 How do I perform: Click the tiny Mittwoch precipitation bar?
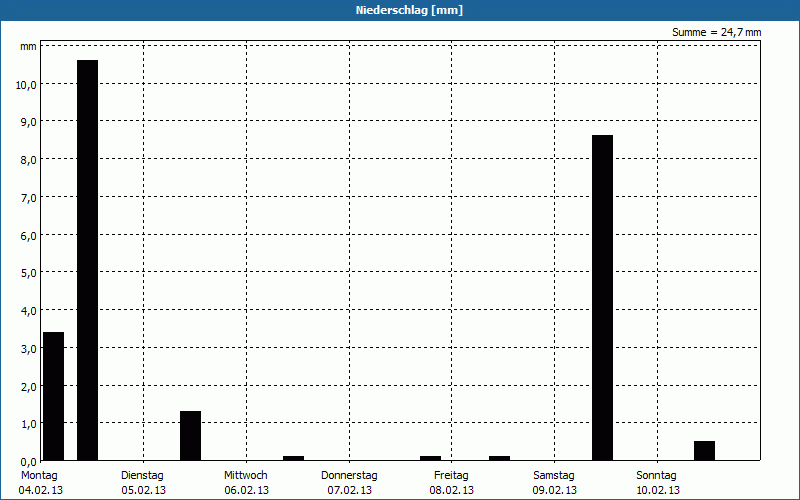293,458
